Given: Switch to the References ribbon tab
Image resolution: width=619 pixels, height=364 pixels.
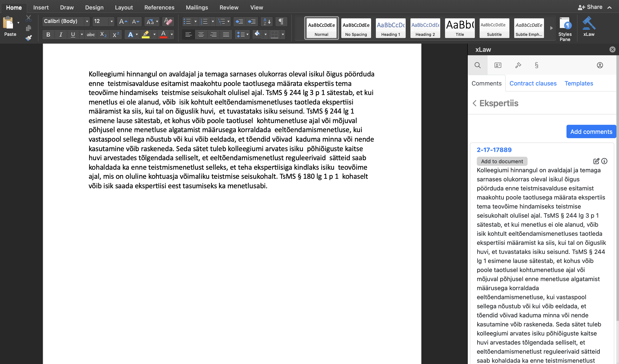Looking at the screenshot, I should (159, 7).
